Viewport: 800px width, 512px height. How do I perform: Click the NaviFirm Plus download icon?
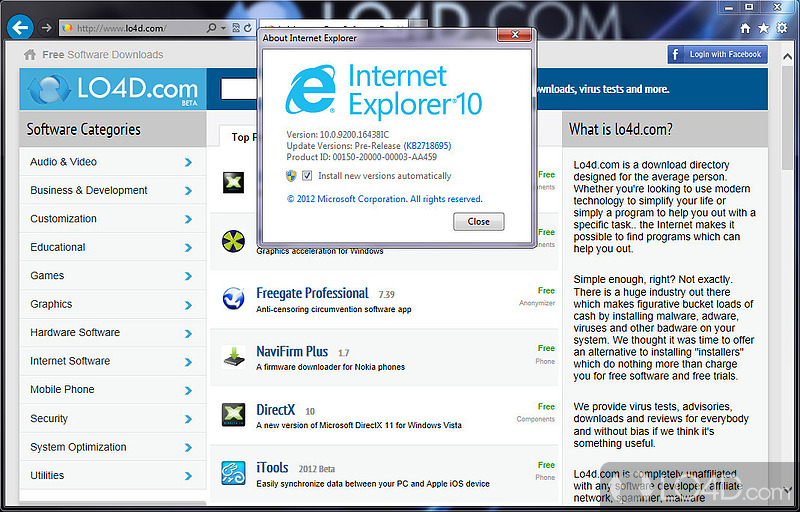coord(233,356)
